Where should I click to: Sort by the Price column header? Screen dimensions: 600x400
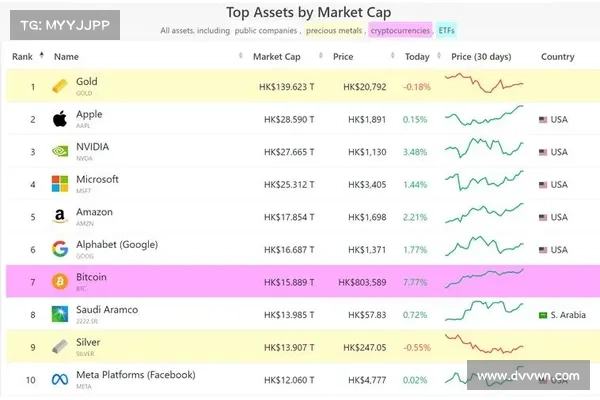(344, 57)
